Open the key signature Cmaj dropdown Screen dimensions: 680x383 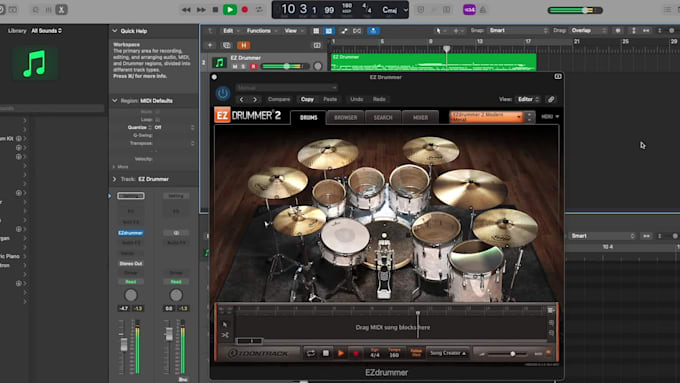pos(394,10)
